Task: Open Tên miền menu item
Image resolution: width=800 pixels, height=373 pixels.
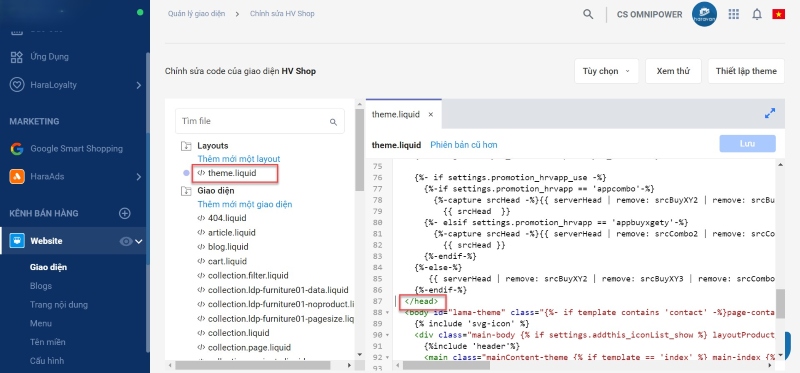Action: coord(47,342)
